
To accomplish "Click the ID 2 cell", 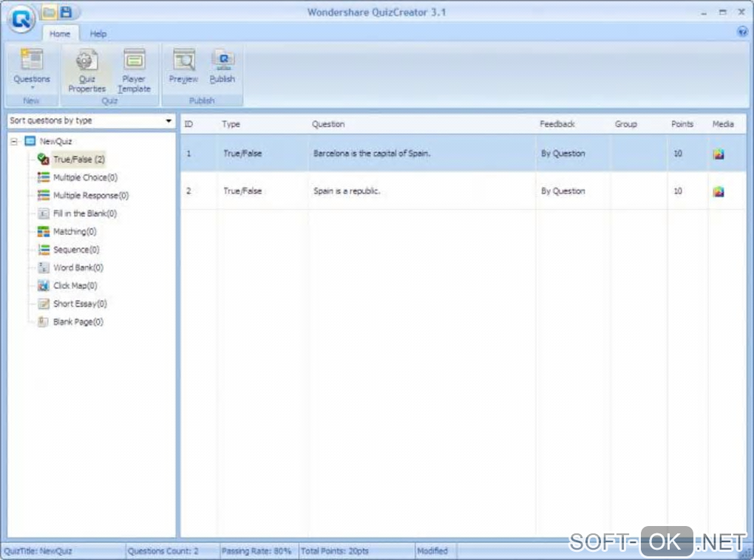I will [188, 191].
